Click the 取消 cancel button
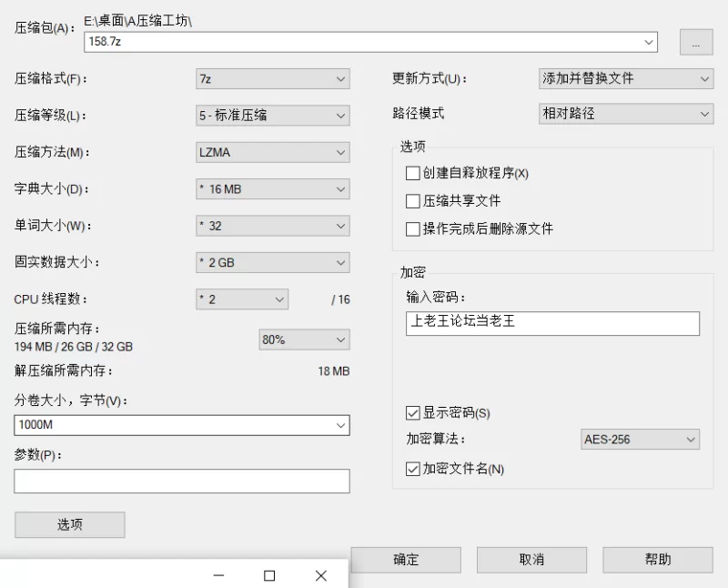 pos(531,560)
